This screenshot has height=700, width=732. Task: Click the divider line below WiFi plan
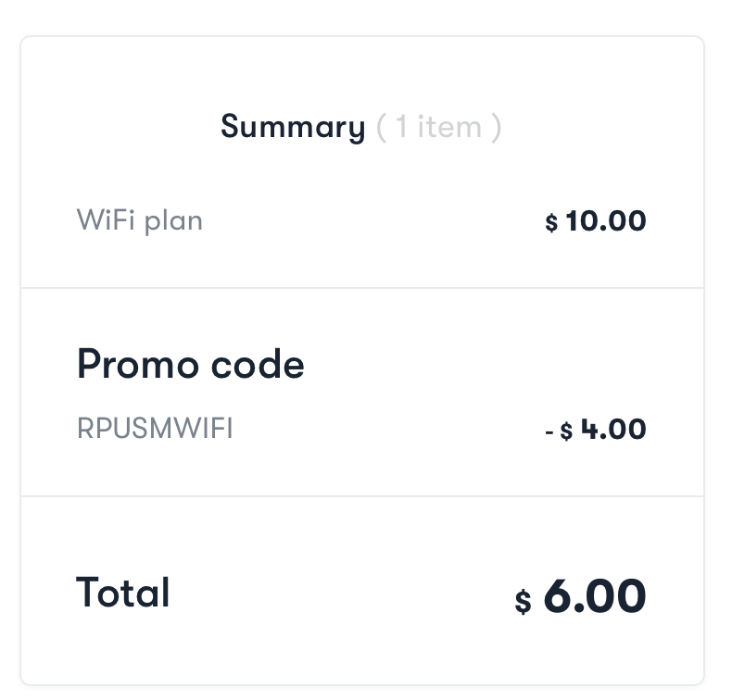click(362, 288)
